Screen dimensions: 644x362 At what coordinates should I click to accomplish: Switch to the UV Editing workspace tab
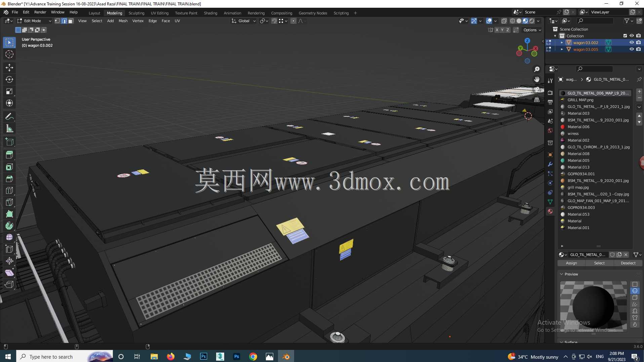point(160,13)
